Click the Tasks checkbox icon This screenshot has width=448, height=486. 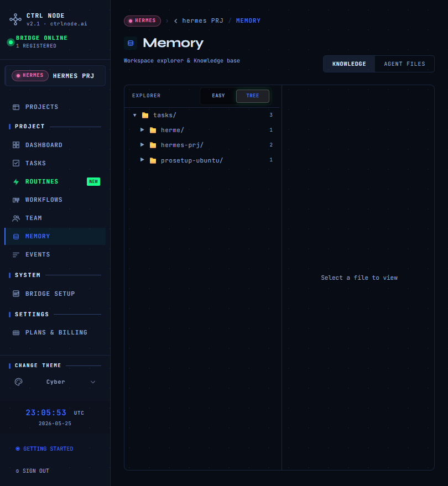tap(16, 163)
